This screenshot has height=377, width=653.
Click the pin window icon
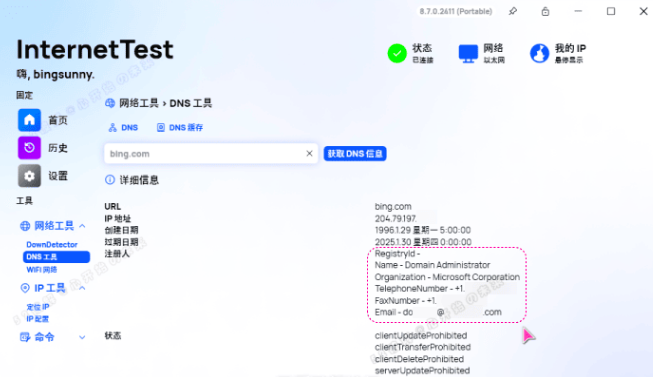tap(513, 11)
